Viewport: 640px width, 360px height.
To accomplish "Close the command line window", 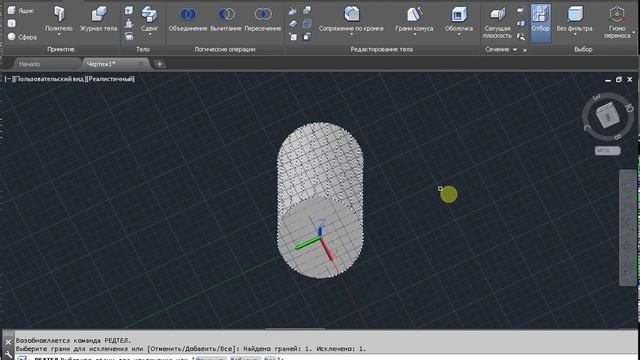I will pos(8,342).
